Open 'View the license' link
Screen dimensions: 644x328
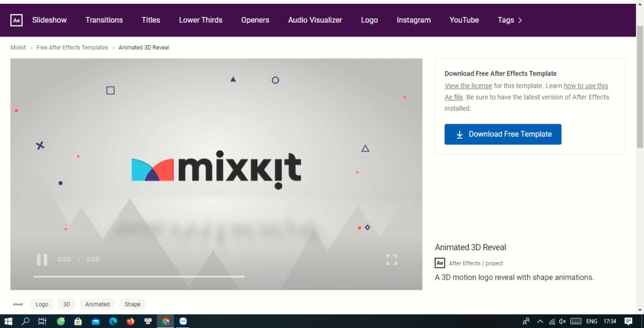(x=468, y=86)
